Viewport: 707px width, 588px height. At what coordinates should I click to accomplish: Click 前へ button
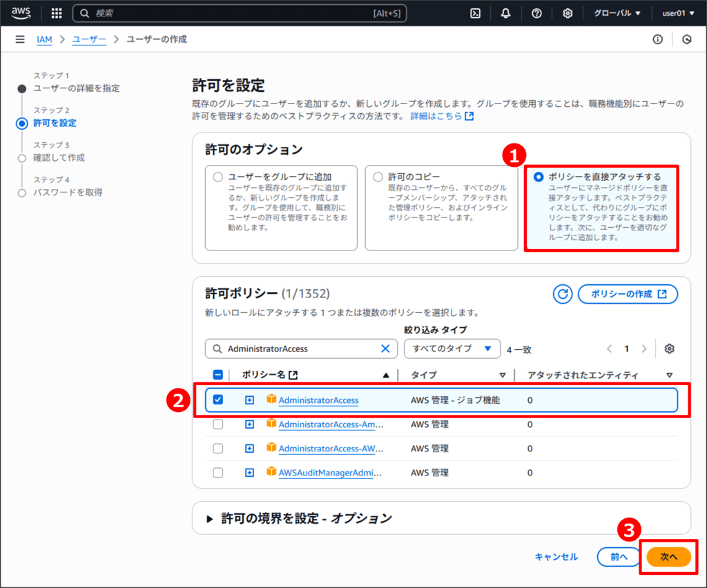coord(619,557)
